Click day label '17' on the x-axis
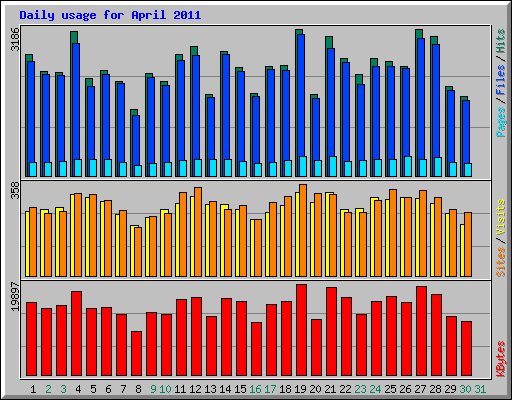 (x=270, y=389)
